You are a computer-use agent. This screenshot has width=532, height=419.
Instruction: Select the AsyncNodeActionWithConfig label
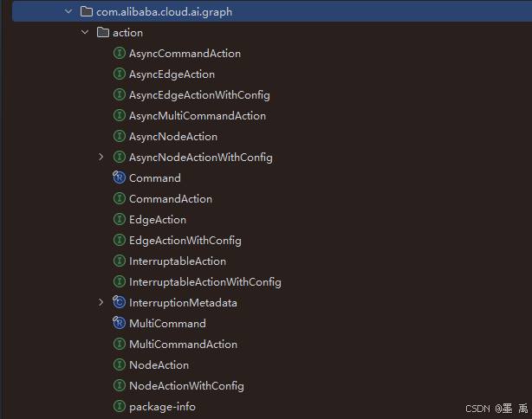click(201, 158)
